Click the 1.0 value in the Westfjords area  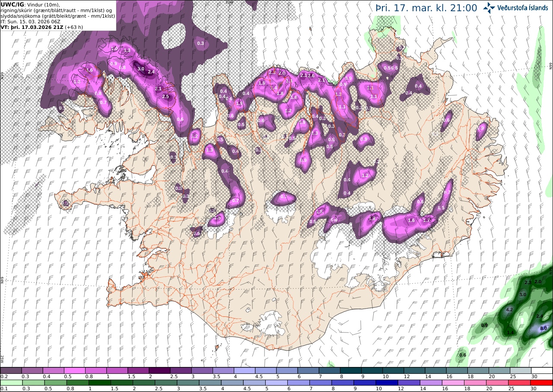tap(77, 82)
